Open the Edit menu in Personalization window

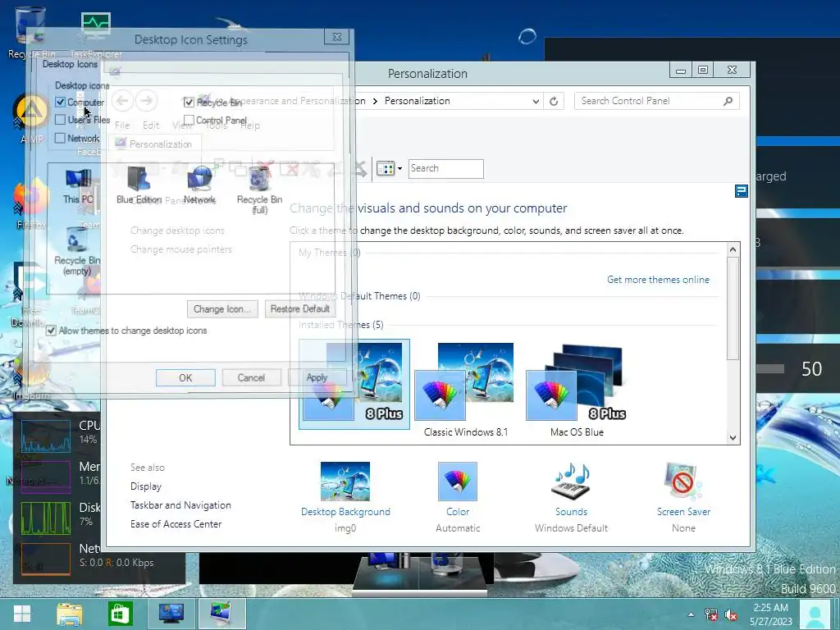[x=151, y=126]
